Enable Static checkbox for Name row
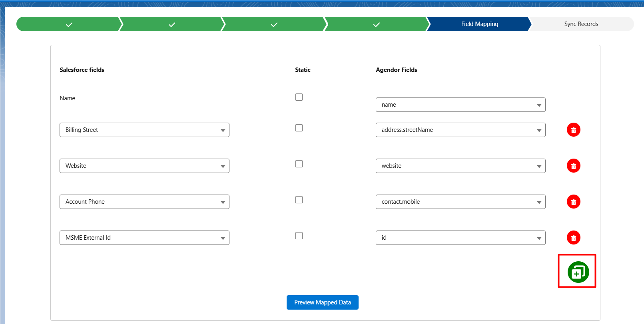The image size is (644, 324). pyautogui.click(x=299, y=97)
